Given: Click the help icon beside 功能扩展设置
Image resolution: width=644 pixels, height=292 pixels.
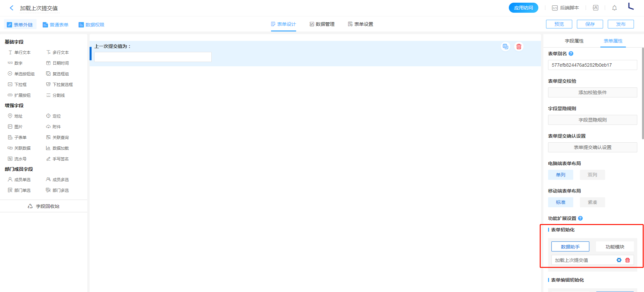Looking at the screenshot, I should coord(580,218).
